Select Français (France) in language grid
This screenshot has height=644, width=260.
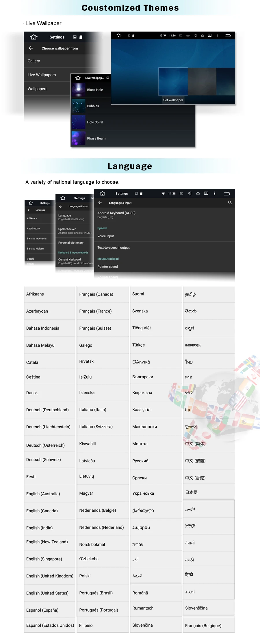(x=103, y=311)
